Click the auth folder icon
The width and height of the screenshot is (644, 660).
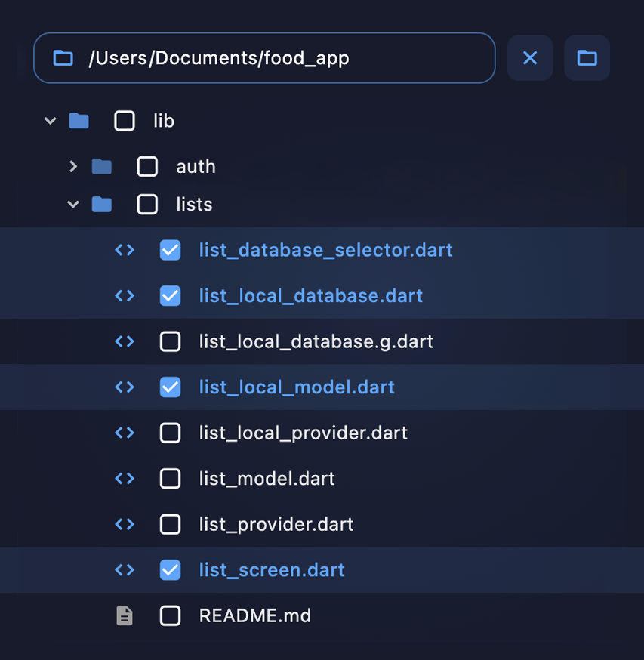pos(101,167)
